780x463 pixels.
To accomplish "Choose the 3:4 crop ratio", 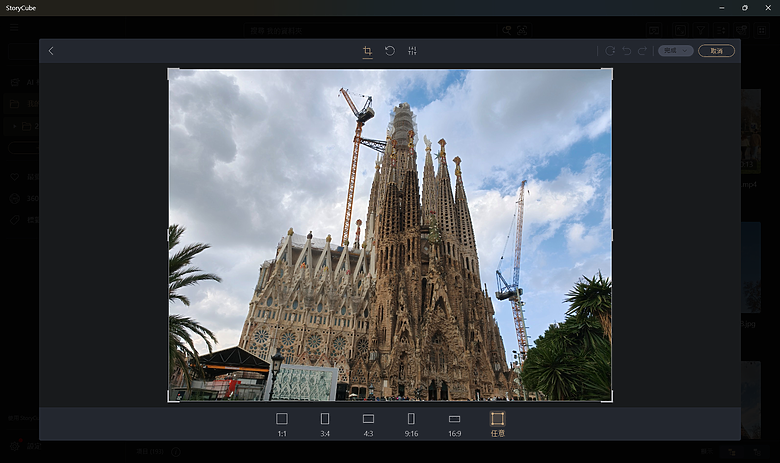I will pyautogui.click(x=325, y=424).
